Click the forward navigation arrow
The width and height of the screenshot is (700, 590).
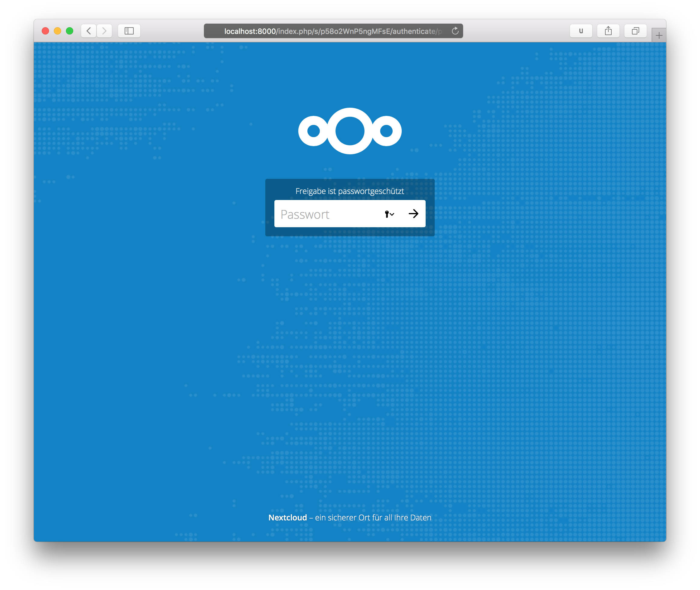click(x=104, y=31)
